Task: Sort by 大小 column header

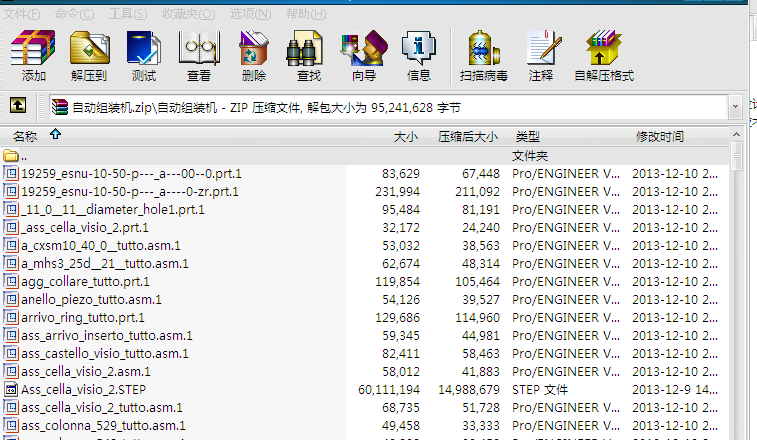Action: click(406, 137)
